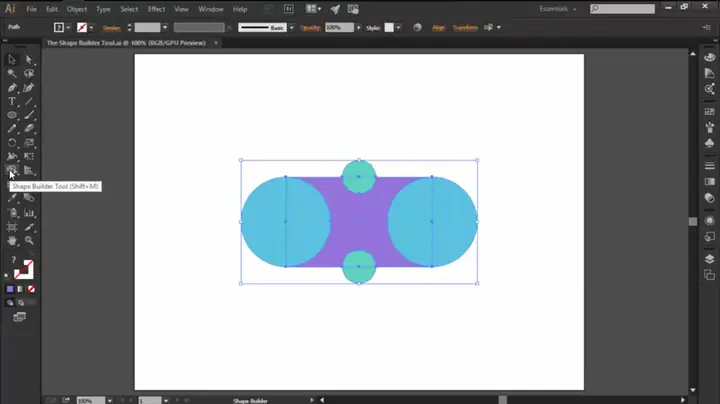Open the Essentials workspace switcher
The height and width of the screenshot is (404, 720).
[x=557, y=9]
